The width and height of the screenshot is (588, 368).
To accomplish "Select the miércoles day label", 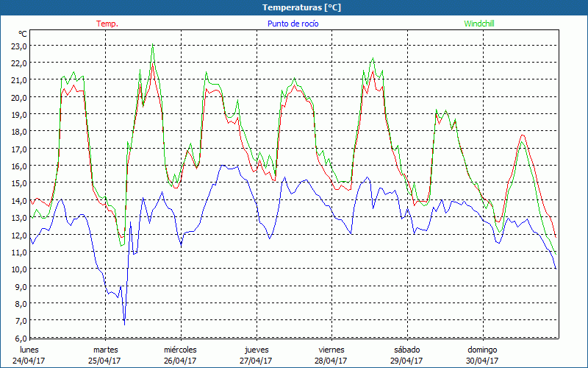I will pos(180,350).
